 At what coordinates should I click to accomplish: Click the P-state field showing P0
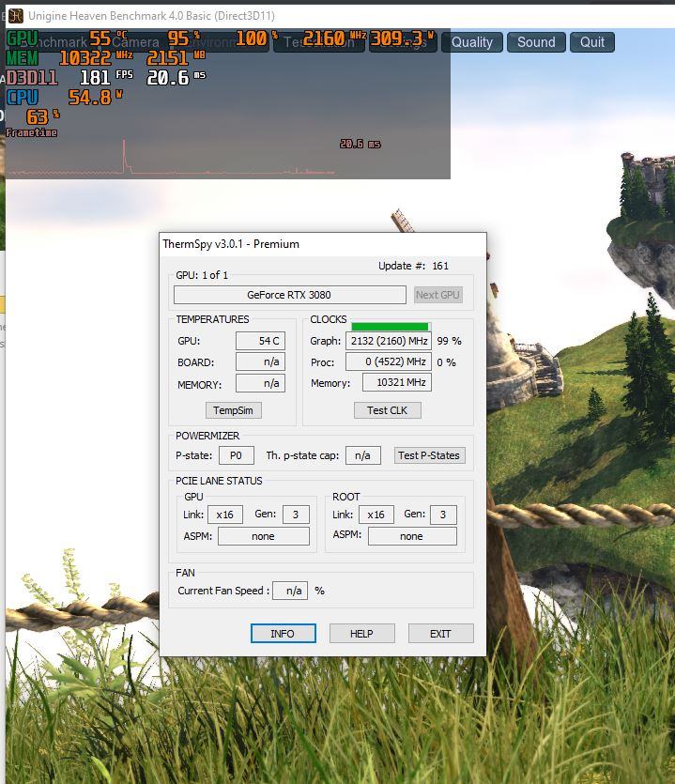pyautogui.click(x=237, y=455)
